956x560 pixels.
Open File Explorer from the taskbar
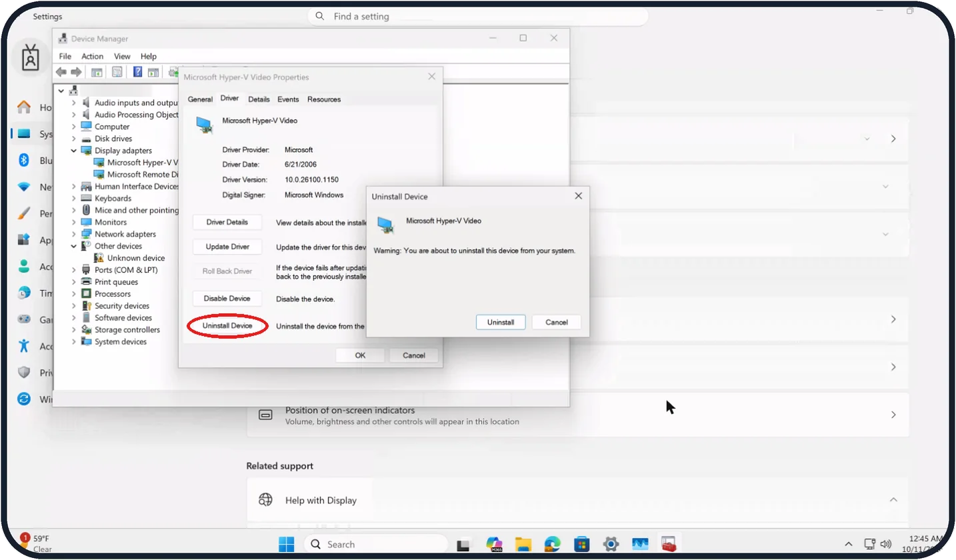(x=523, y=544)
